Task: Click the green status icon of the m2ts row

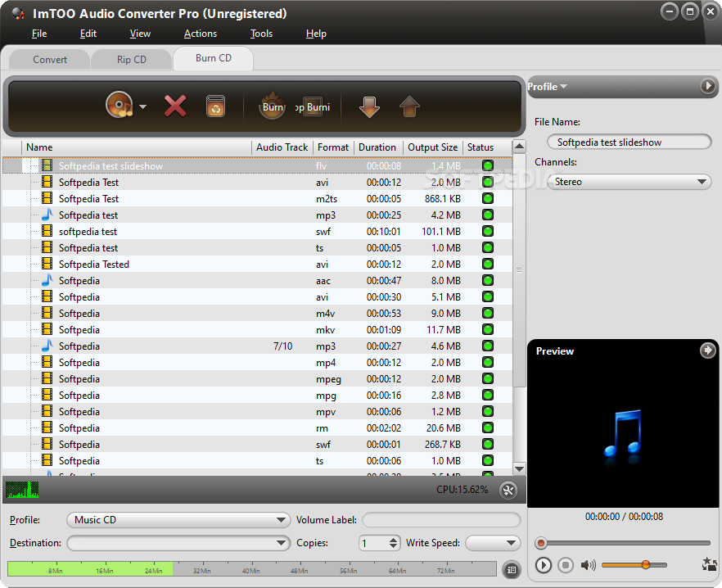Action: coord(488,199)
